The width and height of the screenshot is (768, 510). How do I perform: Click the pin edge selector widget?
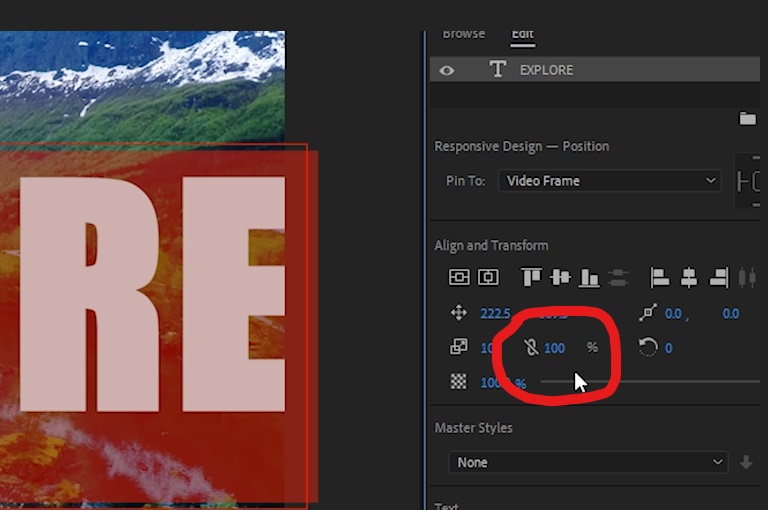tap(748, 181)
